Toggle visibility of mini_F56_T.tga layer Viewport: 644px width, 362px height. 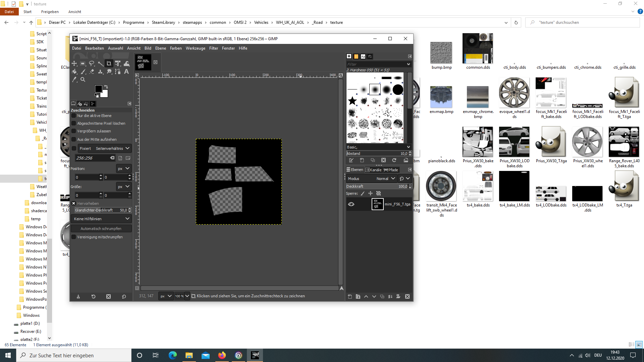(351, 204)
